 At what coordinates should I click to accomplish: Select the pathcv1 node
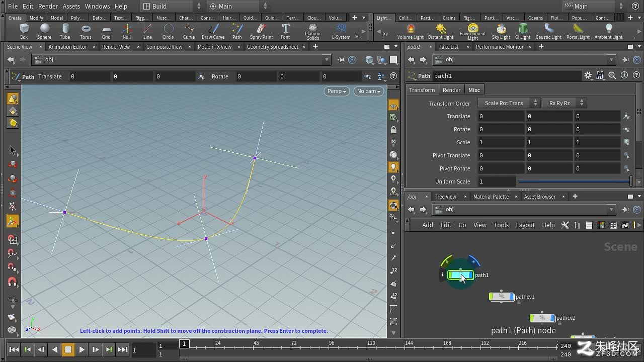502,297
